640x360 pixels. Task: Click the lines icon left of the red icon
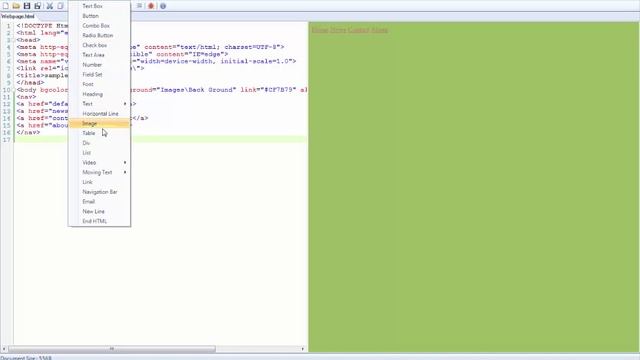tap(140, 6)
